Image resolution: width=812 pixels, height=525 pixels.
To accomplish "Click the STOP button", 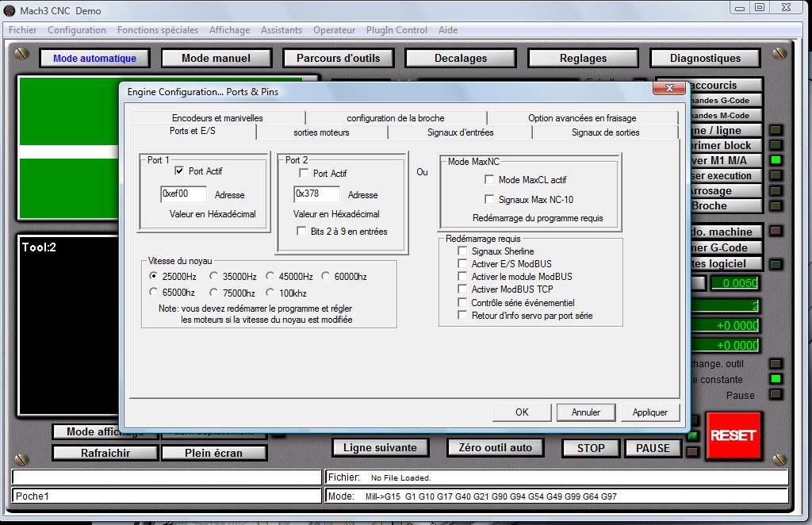I will tap(590, 448).
